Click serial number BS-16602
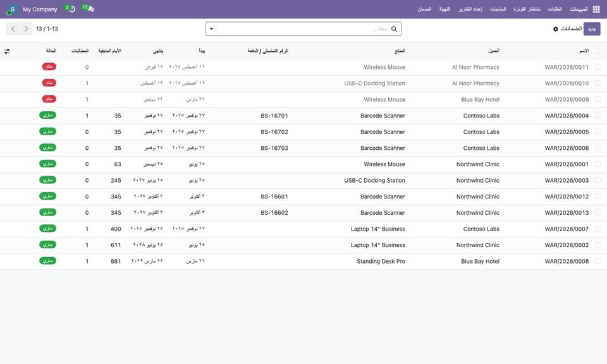Viewport: 607px width, 364px height. coord(274,213)
